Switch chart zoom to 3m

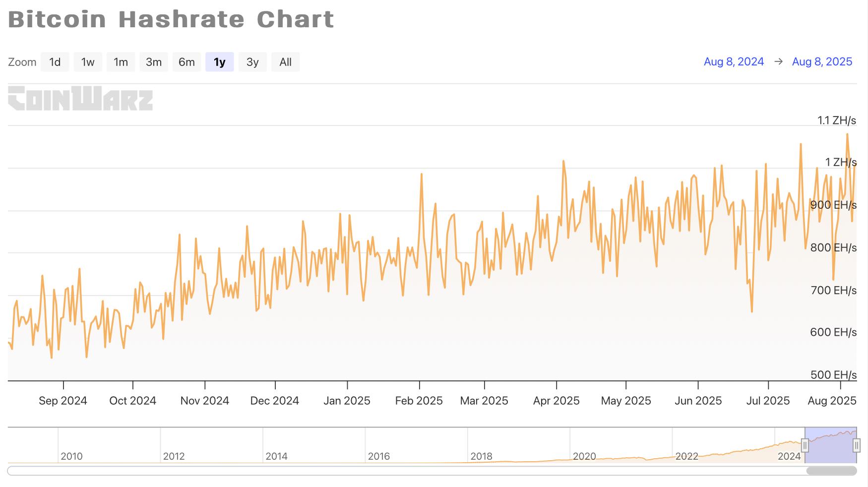(x=154, y=62)
